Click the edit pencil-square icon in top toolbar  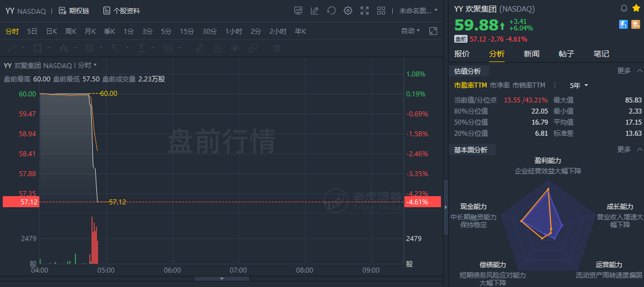click(315, 11)
